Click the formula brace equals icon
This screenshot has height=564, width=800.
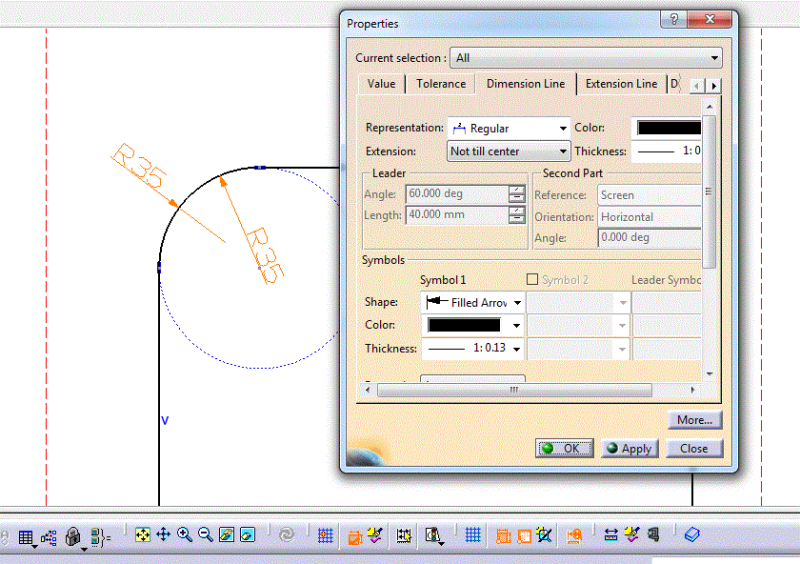[101, 537]
